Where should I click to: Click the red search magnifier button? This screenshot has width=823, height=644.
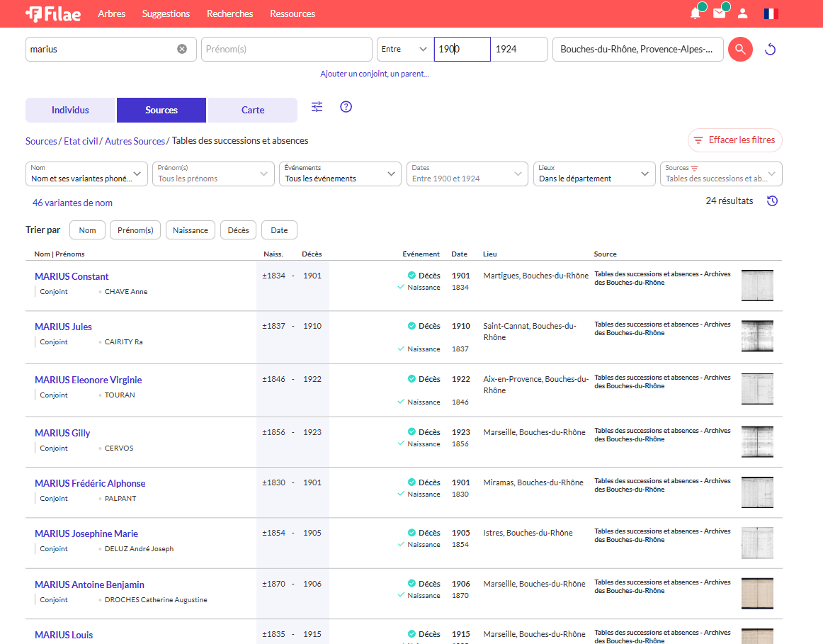(x=740, y=49)
